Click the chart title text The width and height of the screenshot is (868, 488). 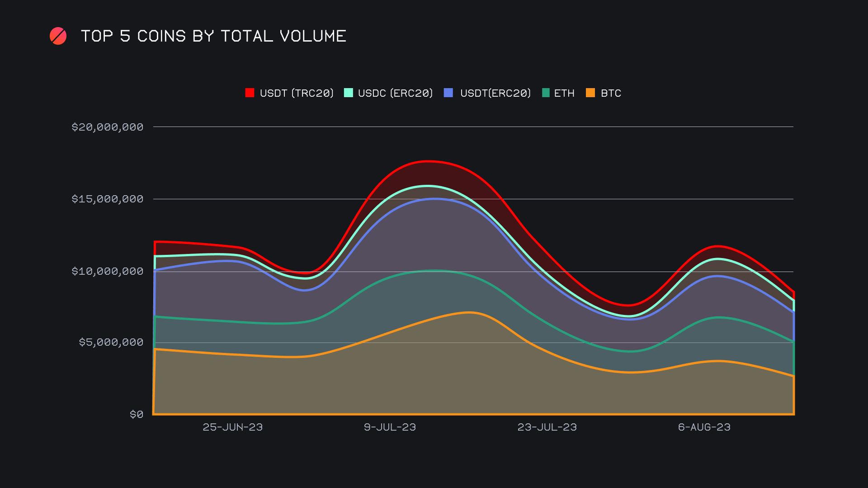(x=213, y=36)
